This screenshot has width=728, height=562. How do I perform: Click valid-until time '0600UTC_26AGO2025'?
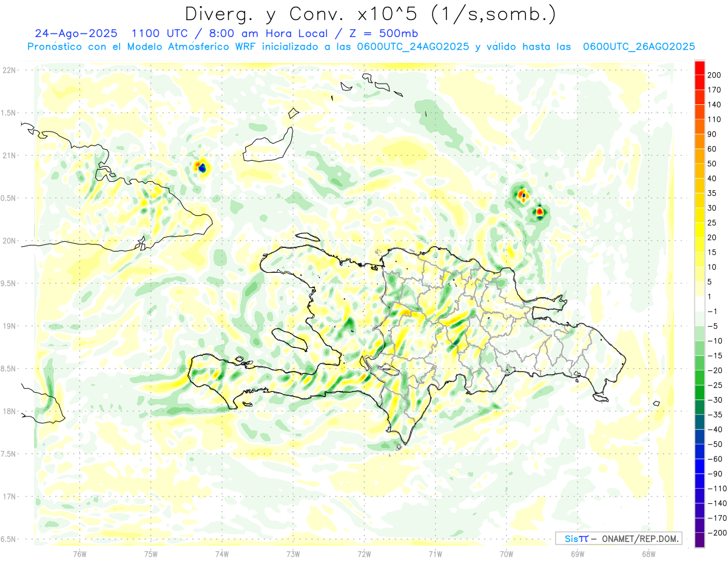click(638, 47)
